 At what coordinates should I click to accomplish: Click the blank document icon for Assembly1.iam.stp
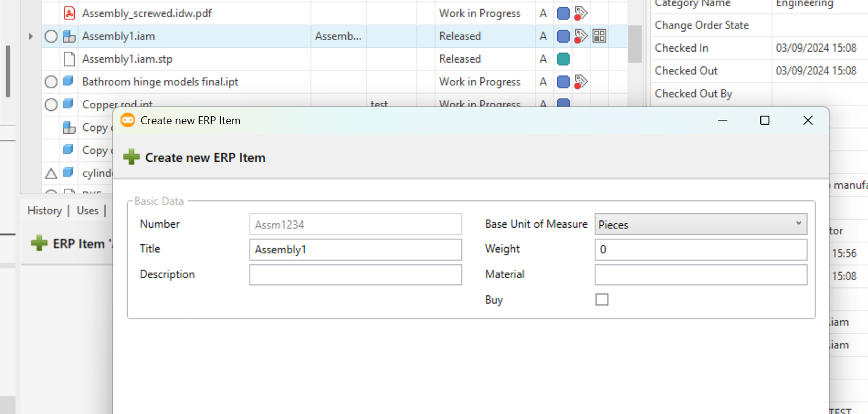[69, 59]
